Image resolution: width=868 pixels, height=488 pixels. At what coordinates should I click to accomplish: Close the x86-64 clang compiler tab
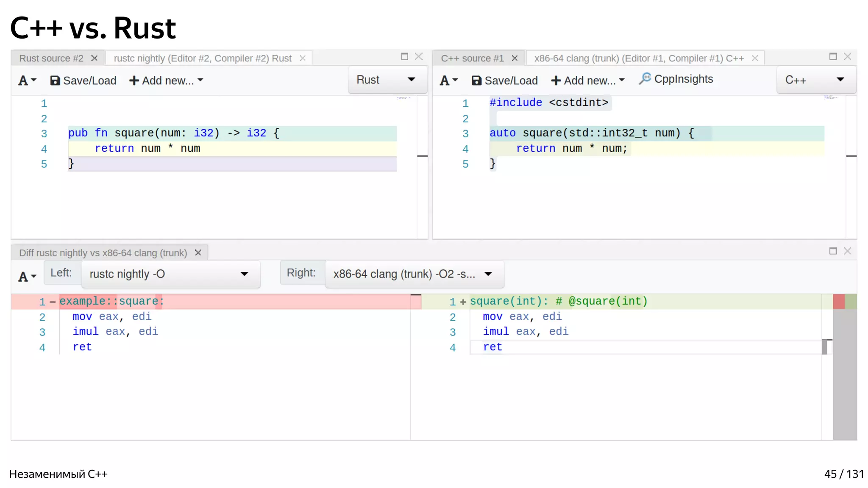pyautogui.click(x=755, y=58)
